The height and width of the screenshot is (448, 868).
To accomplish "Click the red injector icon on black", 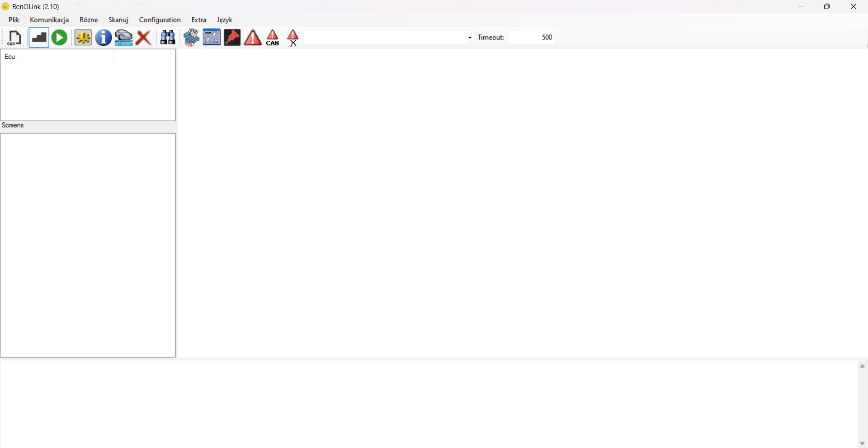I will pos(232,38).
